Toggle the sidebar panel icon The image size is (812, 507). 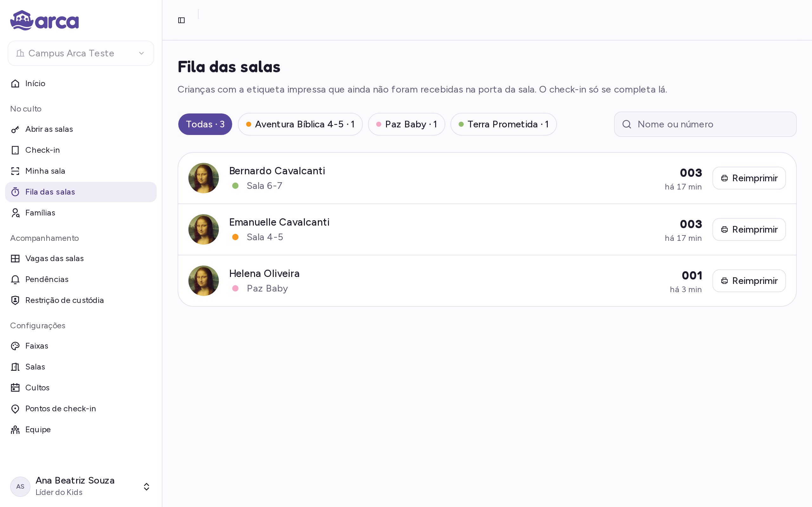point(181,21)
